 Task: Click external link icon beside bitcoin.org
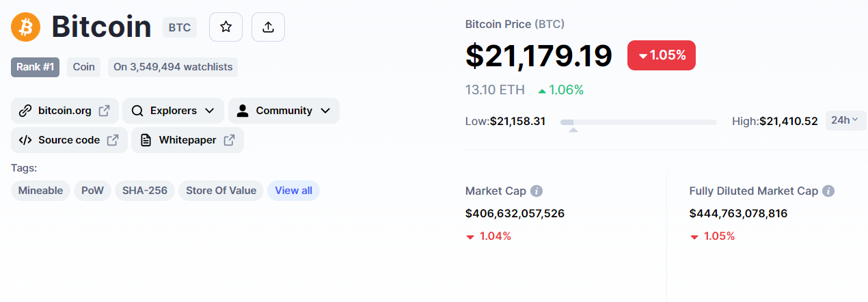click(104, 111)
